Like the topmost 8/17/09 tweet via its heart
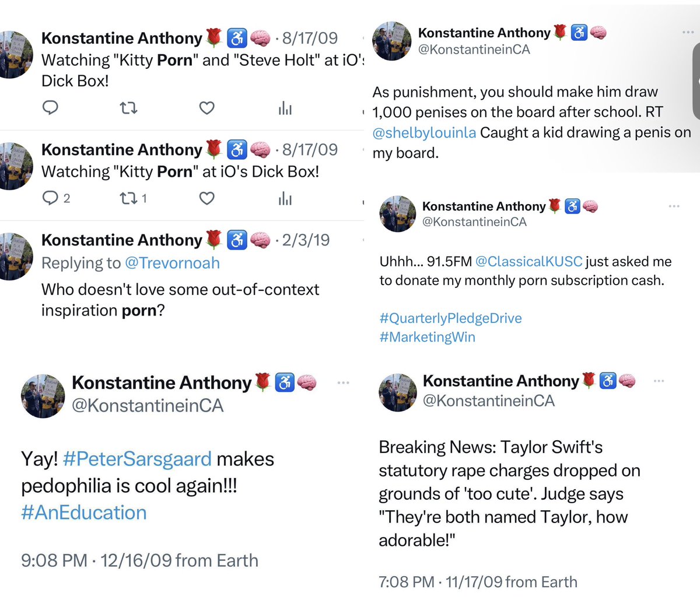 (206, 108)
